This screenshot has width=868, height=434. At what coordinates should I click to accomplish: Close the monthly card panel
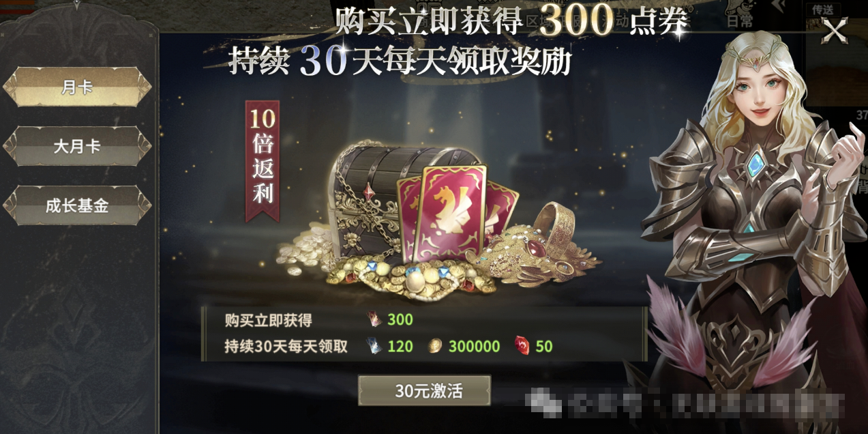pyautogui.click(x=835, y=31)
